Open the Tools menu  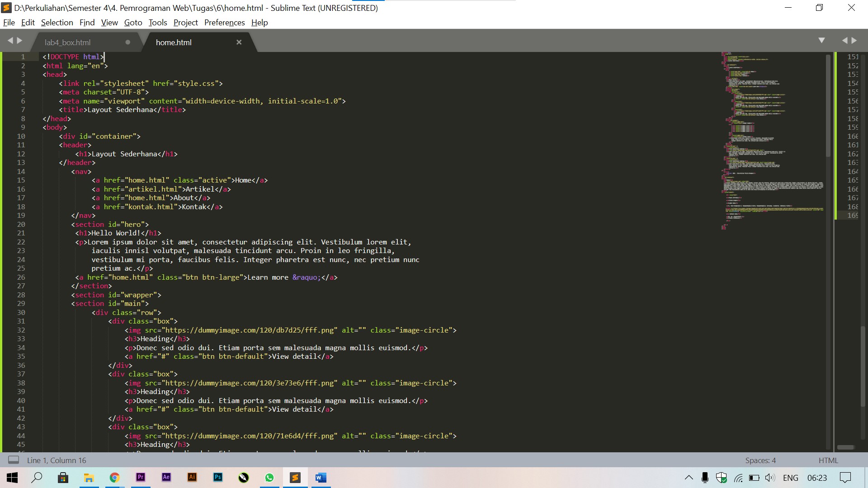pos(157,22)
